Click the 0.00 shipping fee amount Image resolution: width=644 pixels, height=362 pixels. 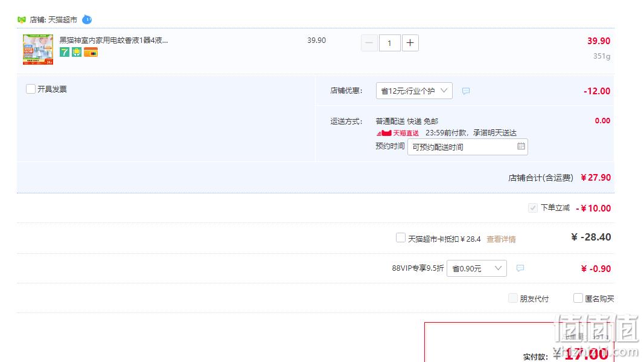coord(602,120)
